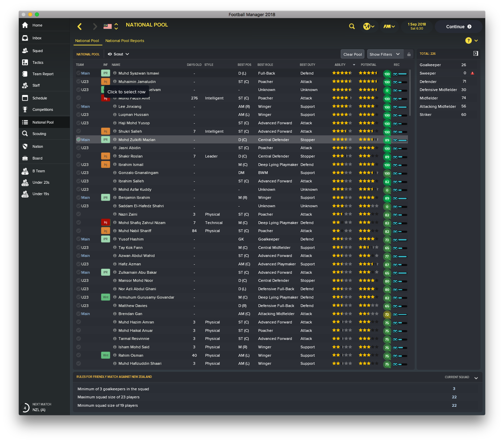The width and height of the screenshot is (504, 442).
Task: Open the Scouting magnifier icon
Action: tap(25, 134)
